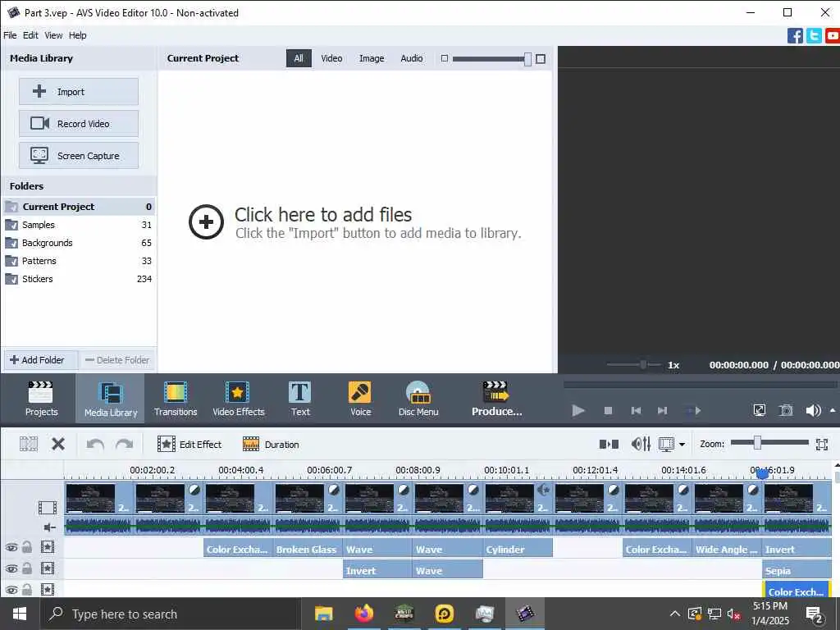The image size is (840, 630).
Task: Lock the third video effects track
Action: pyautogui.click(x=27, y=590)
